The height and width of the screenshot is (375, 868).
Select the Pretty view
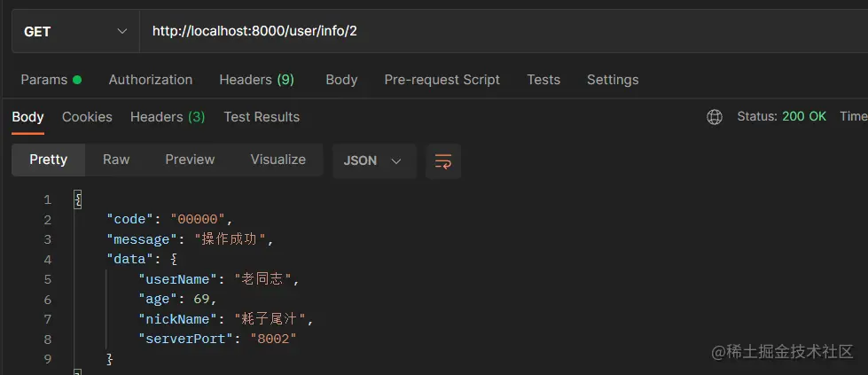click(x=48, y=160)
